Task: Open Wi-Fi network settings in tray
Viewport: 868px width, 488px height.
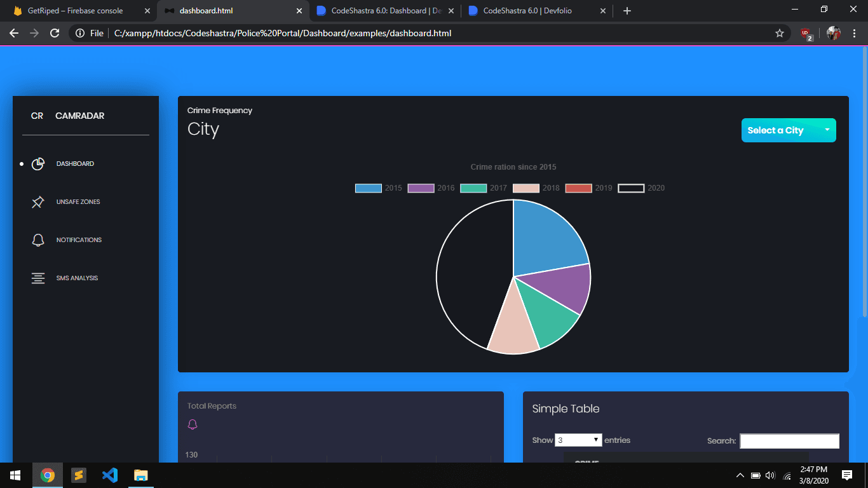Action: pos(787,475)
